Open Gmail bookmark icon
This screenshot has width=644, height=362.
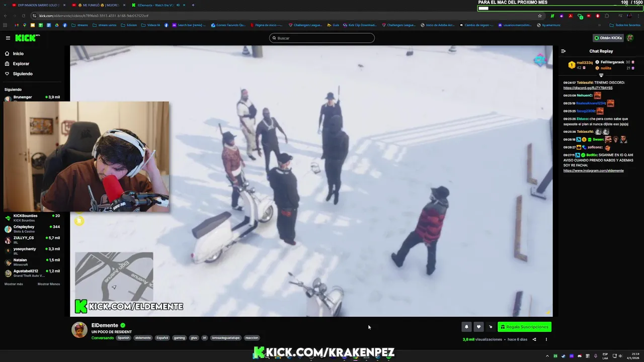click(17, 25)
